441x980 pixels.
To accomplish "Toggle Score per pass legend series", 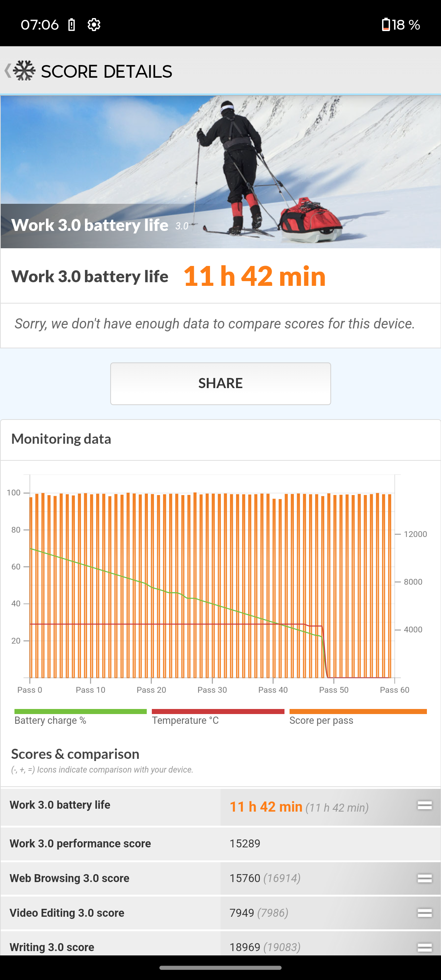I will (x=357, y=717).
